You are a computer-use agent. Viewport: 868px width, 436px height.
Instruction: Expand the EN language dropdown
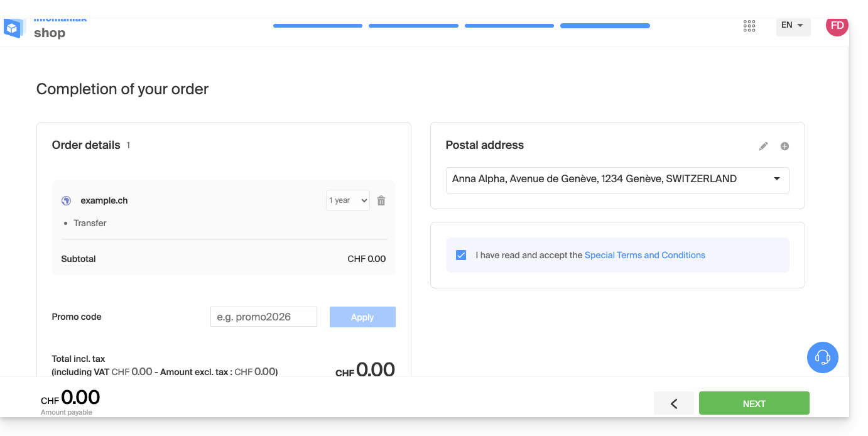tap(793, 26)
